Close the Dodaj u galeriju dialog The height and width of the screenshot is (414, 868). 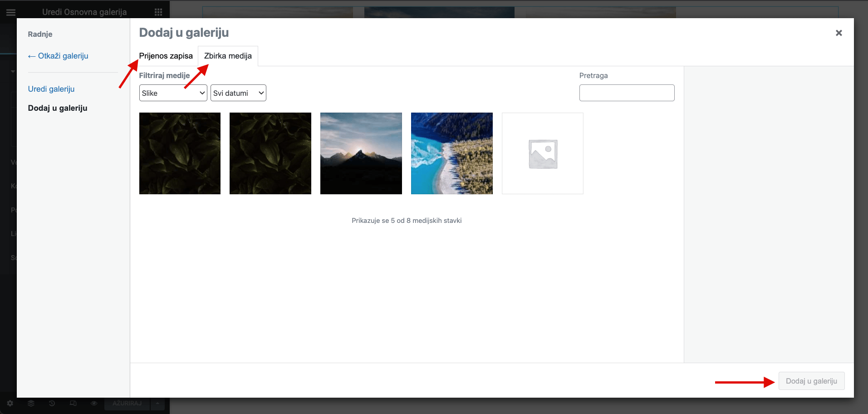[x=839, y=33]
